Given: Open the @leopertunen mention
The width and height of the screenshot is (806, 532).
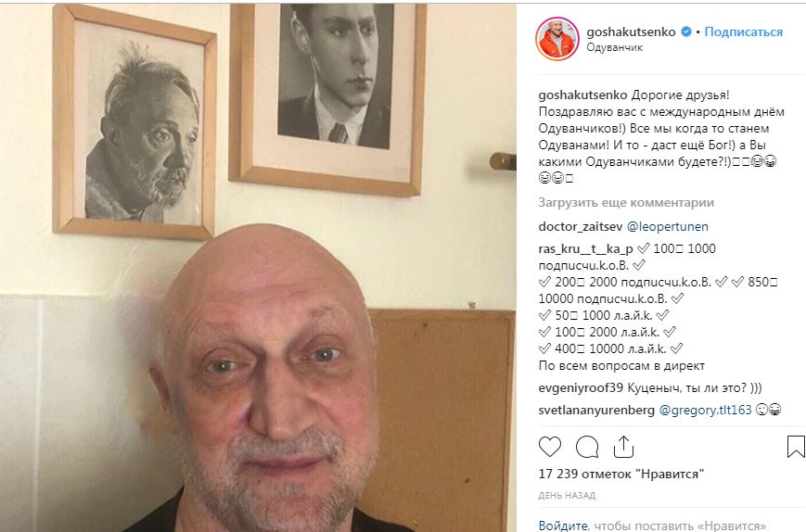Looking at the screenshot, I should pyautogui.click(x=667, y=226).
